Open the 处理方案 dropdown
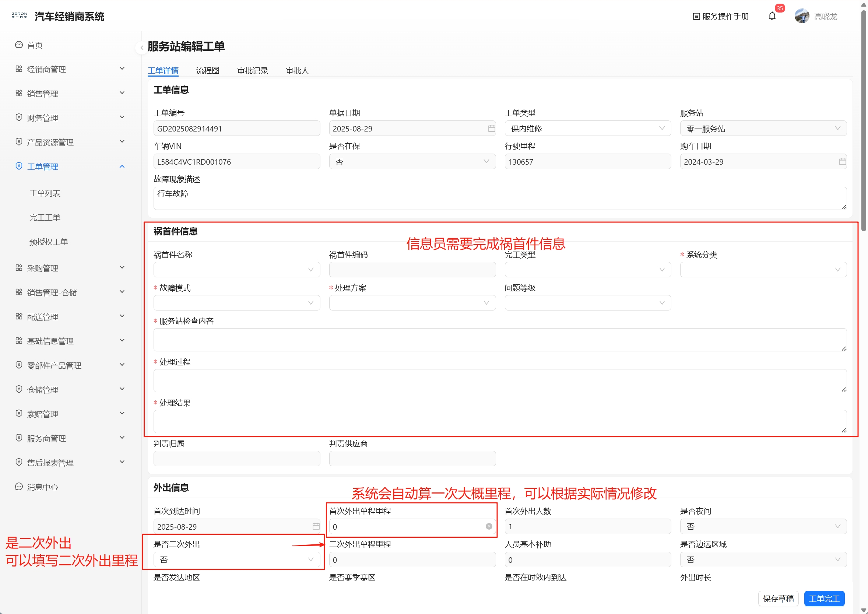The height and width of the screenshot is (614, 868). tap(412, 303)
